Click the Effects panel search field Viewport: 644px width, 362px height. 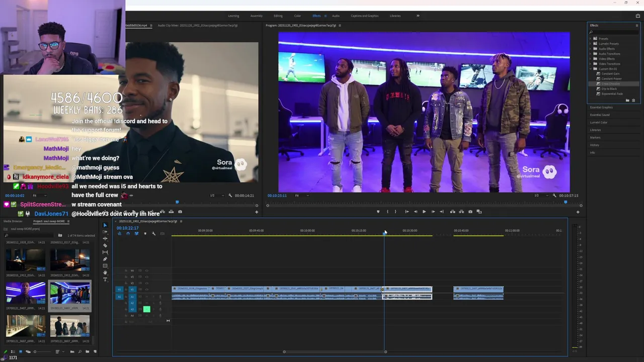pyautogui.click(x=614, y=32)
